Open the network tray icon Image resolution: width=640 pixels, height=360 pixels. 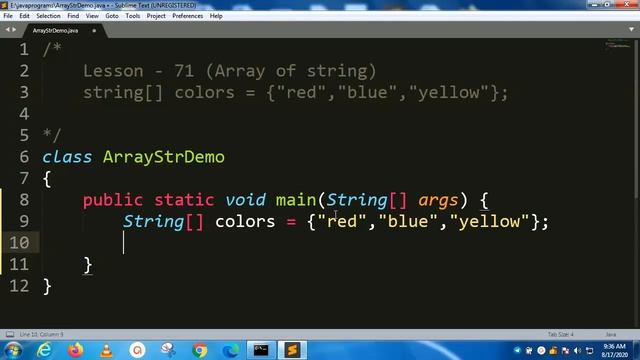(x=589, y=351)
